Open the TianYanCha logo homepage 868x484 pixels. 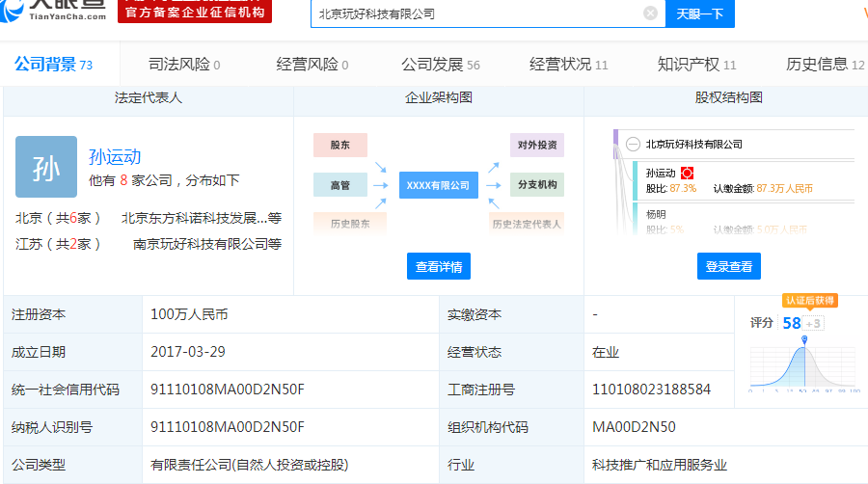click(x=54, y=10)
